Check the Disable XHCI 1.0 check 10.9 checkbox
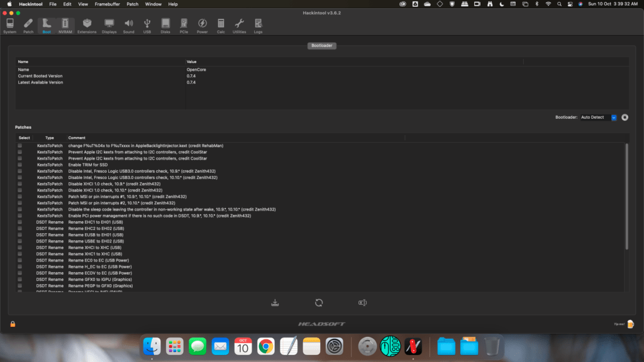Screen dimensions: 644x362 click(x=19, y=184)
